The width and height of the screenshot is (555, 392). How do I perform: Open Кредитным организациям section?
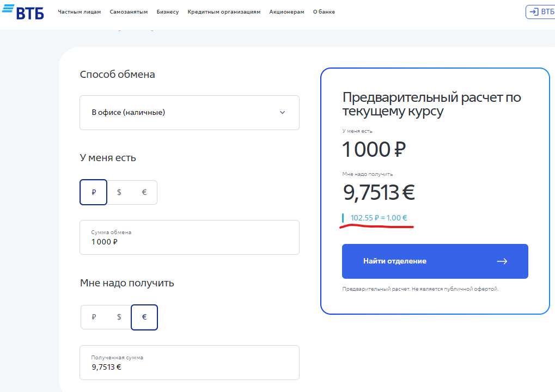(x=224, y=12)
